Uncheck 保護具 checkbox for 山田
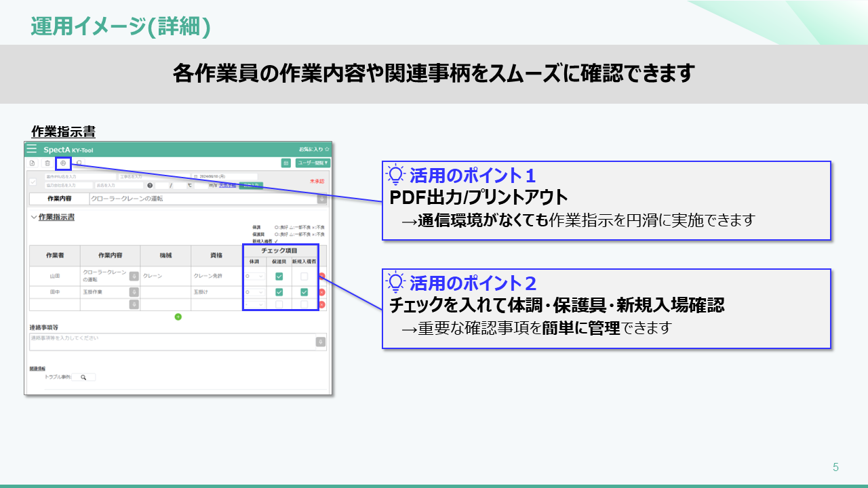Image resolution: width=868 pixels, height=488 pixels. coord(279,277)
